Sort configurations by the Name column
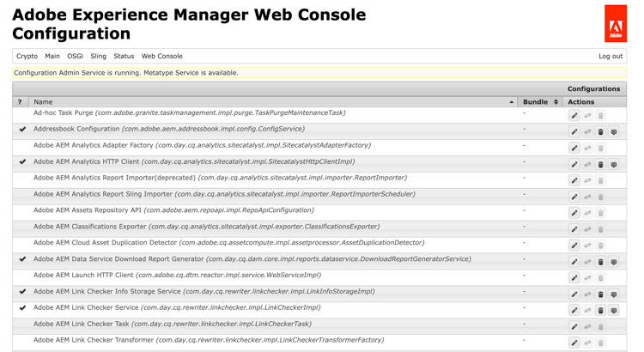644x352 pixels. (273, 102)
